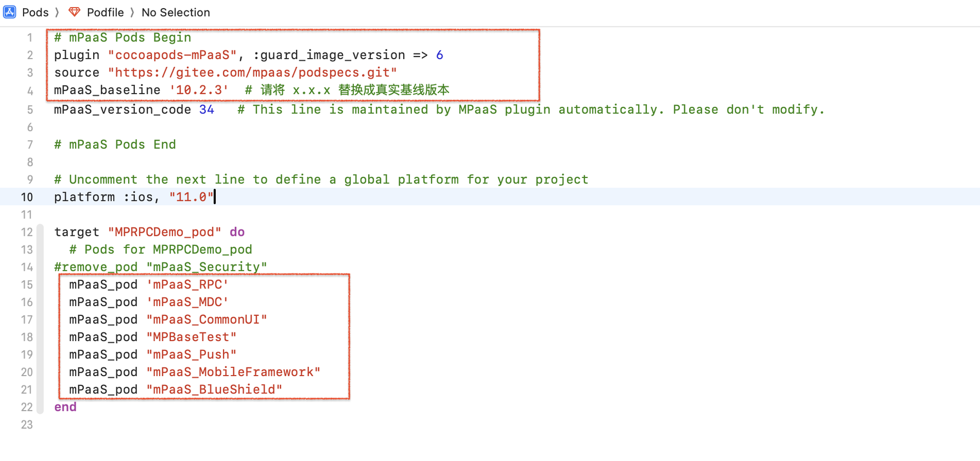Click the Podfile ruby gem icon
The image size is (980, 461).
point(74,12)
